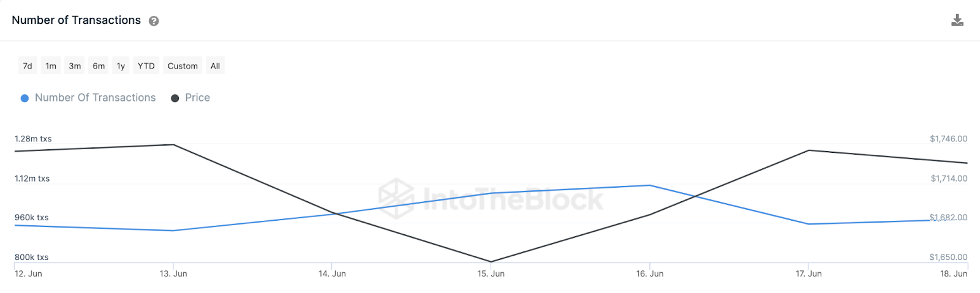Click the download chart icon

pos(957,21)
